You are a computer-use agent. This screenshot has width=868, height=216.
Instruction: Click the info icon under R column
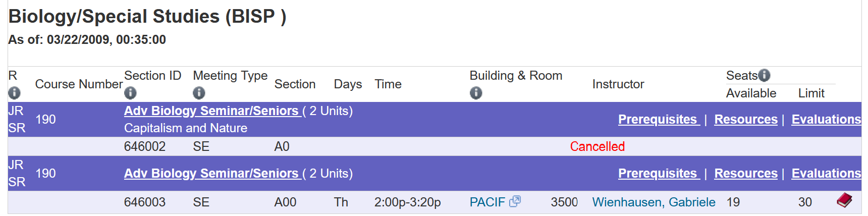14,93
